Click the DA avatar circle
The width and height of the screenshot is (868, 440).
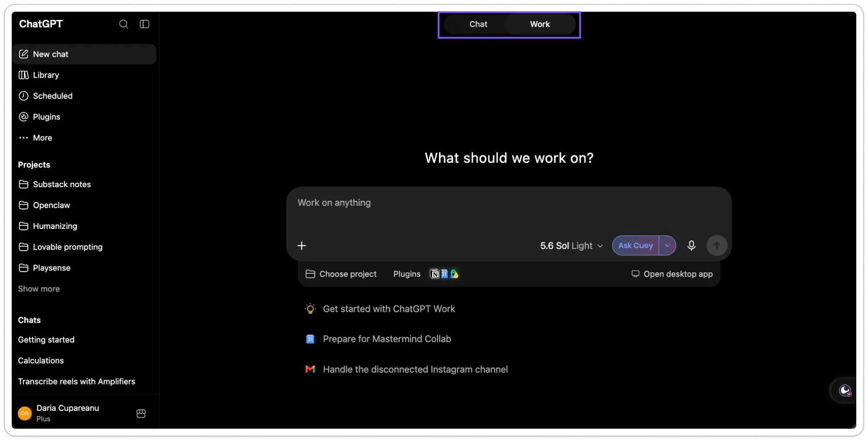[25, 414]
